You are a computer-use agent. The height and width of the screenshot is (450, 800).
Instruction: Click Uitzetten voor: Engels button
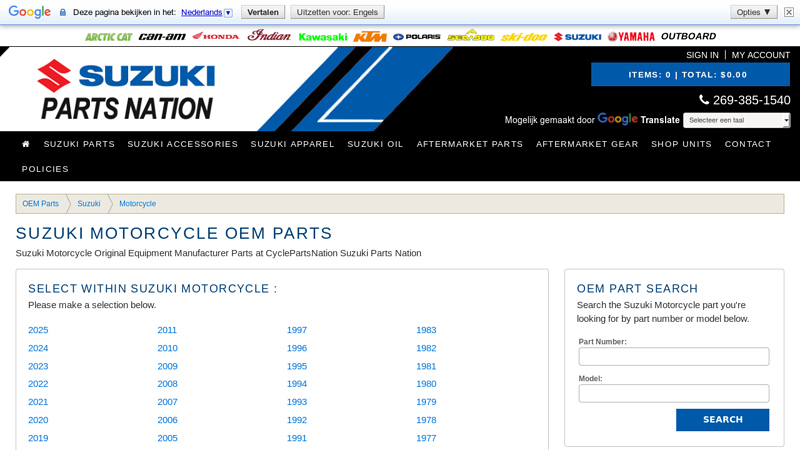[337, 12]
